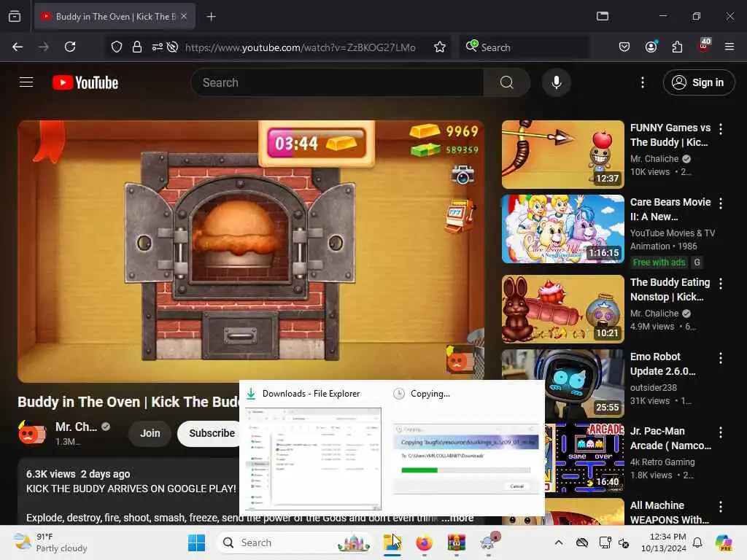747x560 pixels.
Task: Open Jr. Pac-Man Arcade video title
Action: (670, 438)
